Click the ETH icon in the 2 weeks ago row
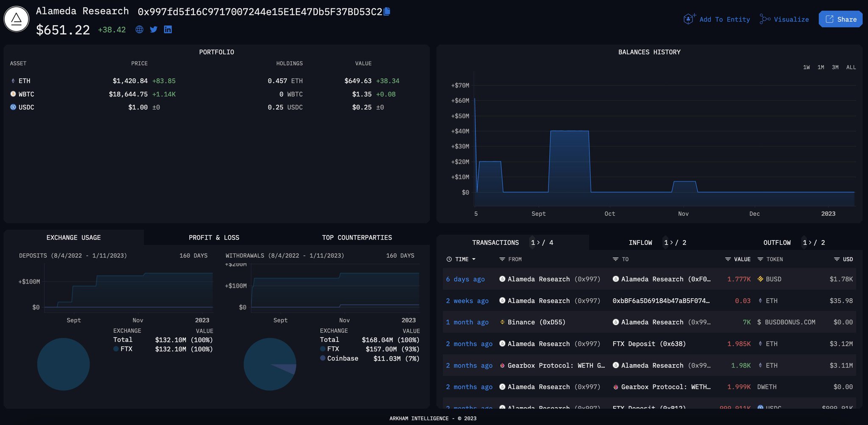 (760, 300)
